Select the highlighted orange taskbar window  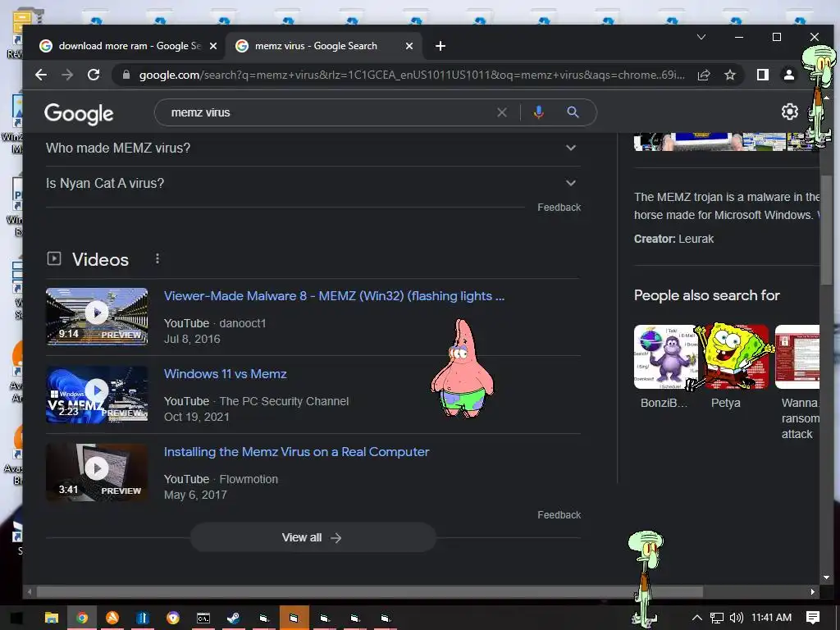click(294, 618)
